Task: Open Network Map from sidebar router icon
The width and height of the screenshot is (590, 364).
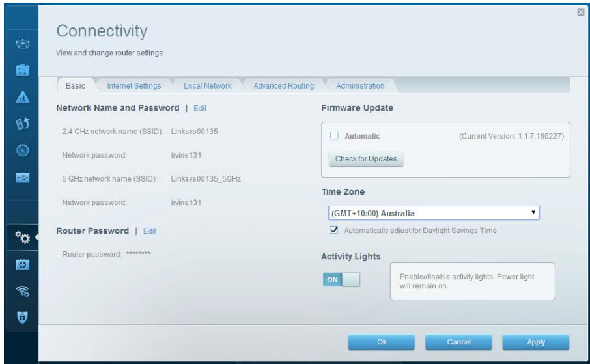Action: click(x=23, y=44)
